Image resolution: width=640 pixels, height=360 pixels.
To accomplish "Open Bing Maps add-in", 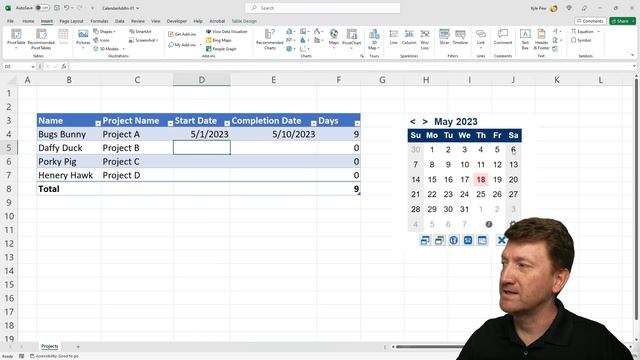I will (219, 40).
